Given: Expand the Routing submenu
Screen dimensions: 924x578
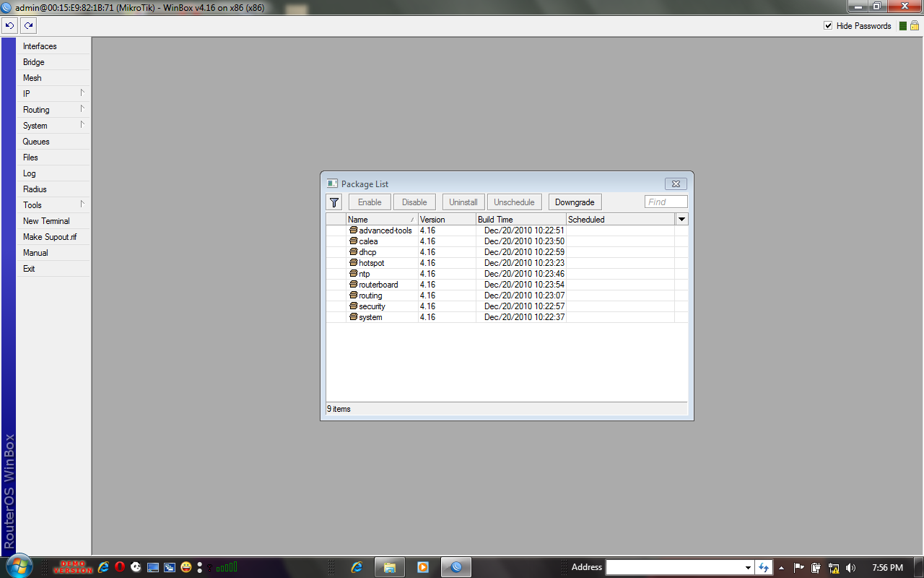Looking at the screenshot, I should pos(82,108).
